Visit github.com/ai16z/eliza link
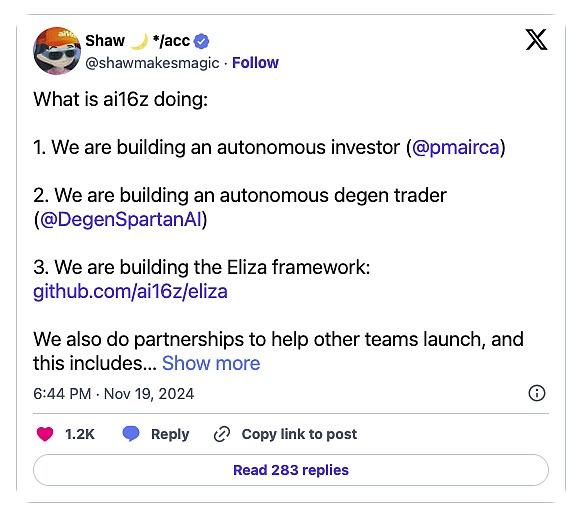The image size is (579, 515). coord(130,291)
